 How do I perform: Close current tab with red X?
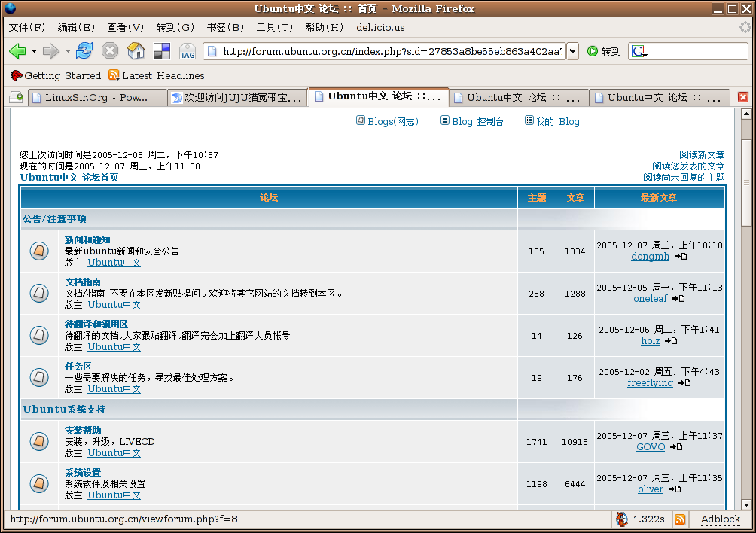coord(743,97)
